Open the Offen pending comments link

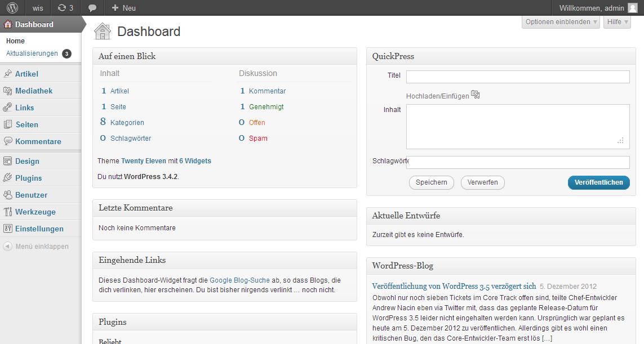257,122
